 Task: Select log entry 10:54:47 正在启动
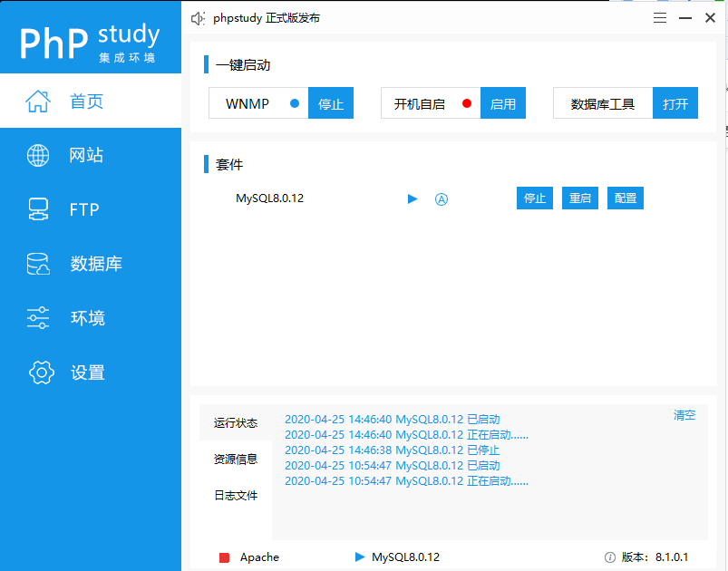pyautogui.click(x=407, y=480)
